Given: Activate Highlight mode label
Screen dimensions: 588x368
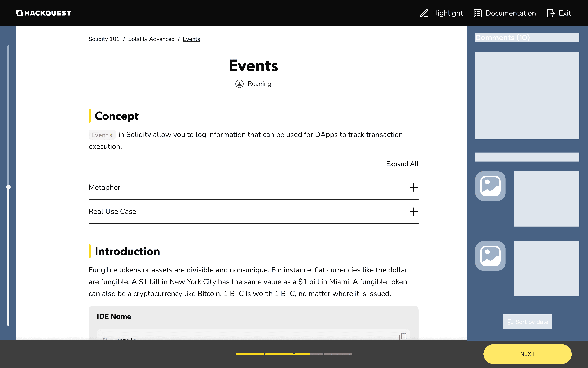Looking at the screenshot, I should point(447,13).
